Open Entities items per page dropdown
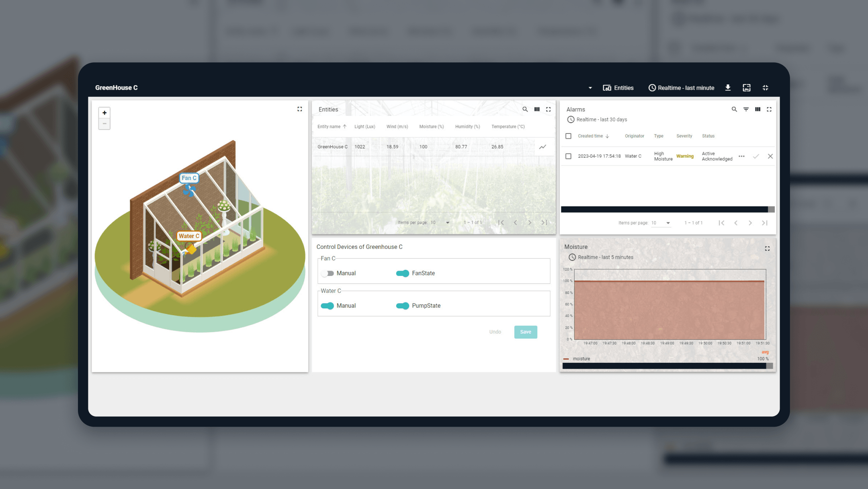 (440, 223)
